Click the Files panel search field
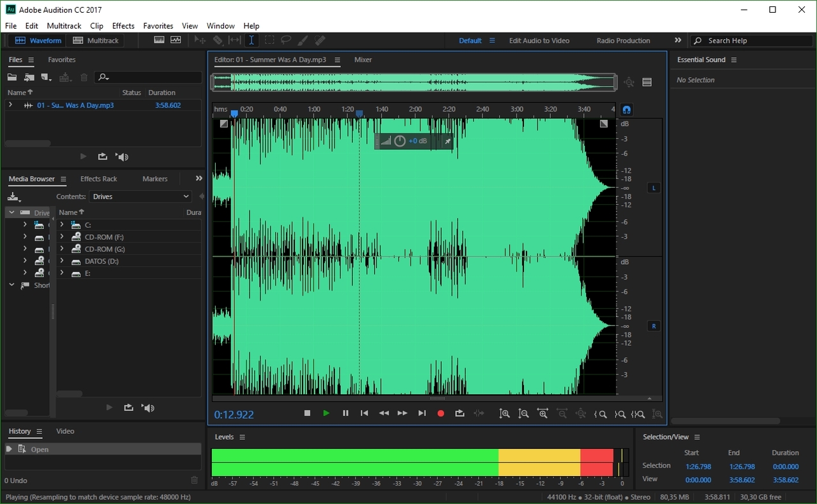This screenshot has height=504, width=817. (148, 77)
